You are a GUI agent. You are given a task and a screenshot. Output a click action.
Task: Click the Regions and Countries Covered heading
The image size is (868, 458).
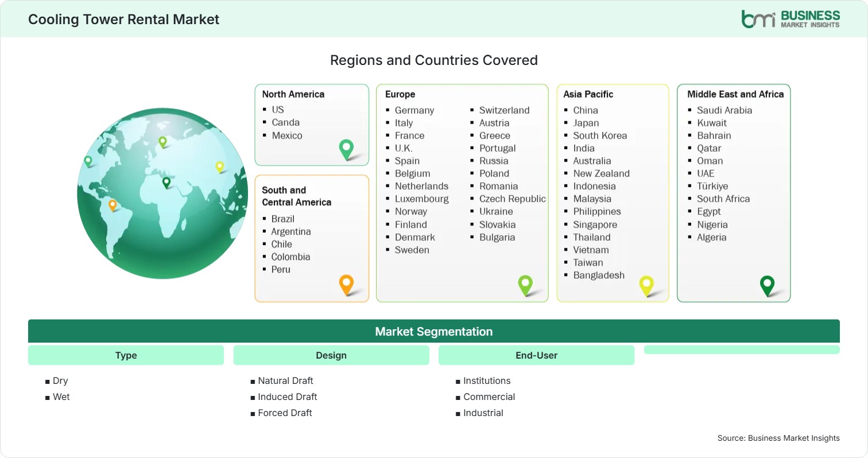tap(434, 60)
